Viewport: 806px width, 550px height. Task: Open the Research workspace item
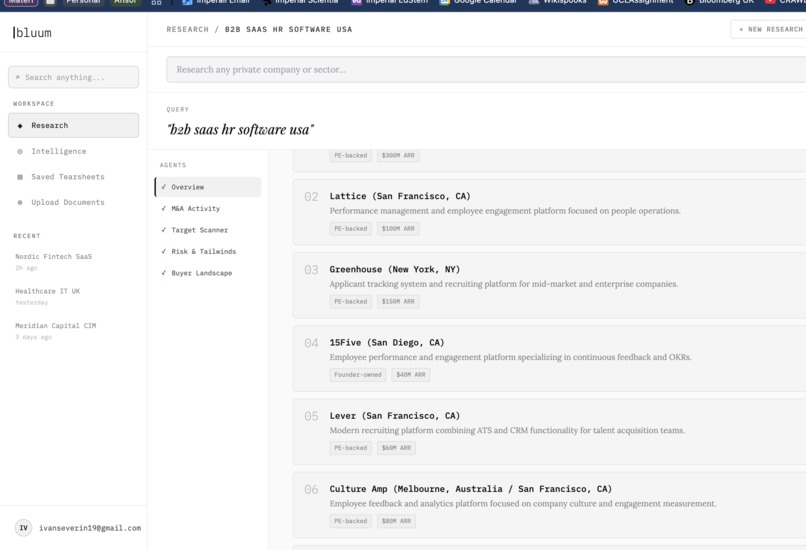click(74, 125)
